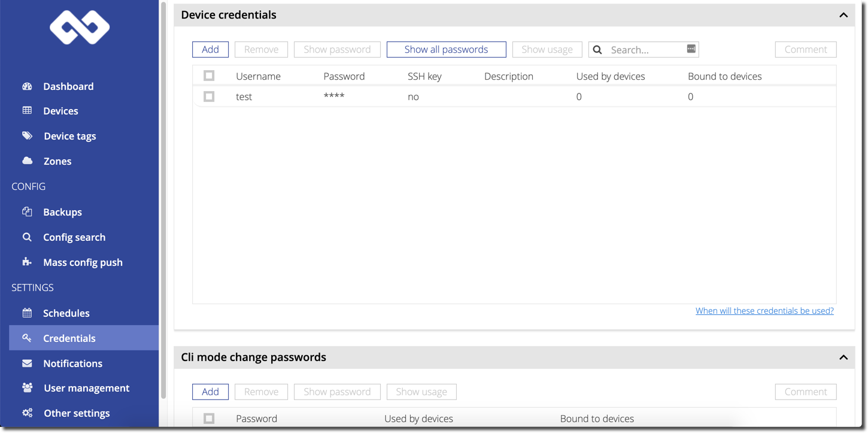Click the Zones cloud icon
This screenshot has width=868, height=433.
(x=27, y=161)
